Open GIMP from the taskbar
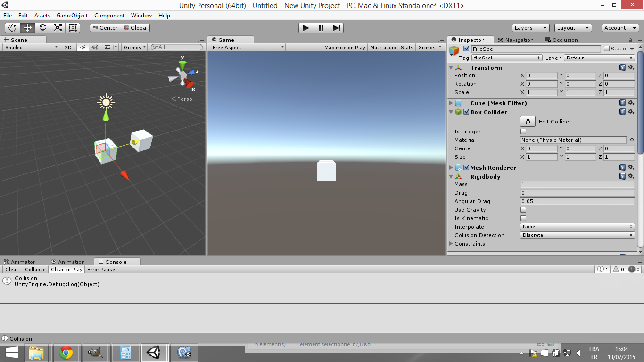Viewport: 644px width, 362px height. click(x=96, y=353)
